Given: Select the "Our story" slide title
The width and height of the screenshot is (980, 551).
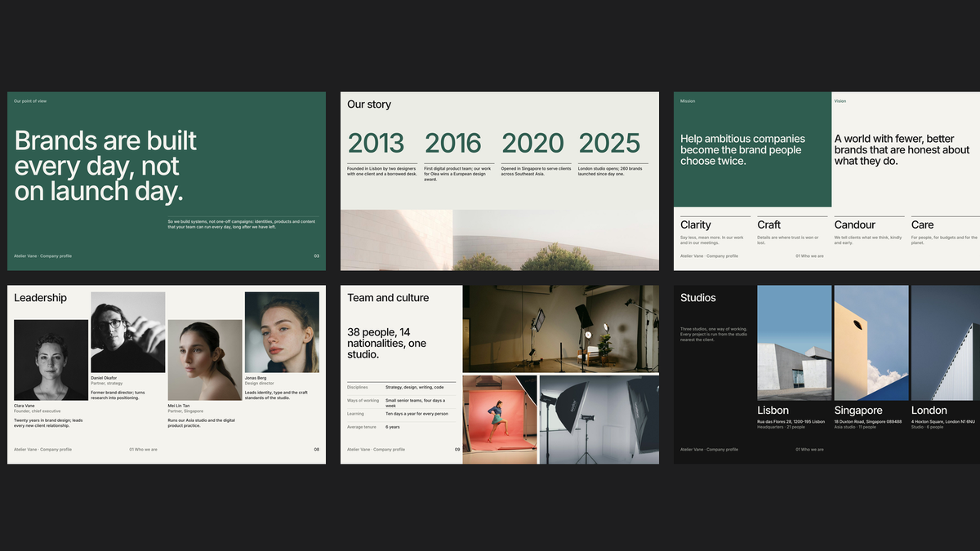Looking at the screenshot, I should pyautogui.click(x=369, y=104).
